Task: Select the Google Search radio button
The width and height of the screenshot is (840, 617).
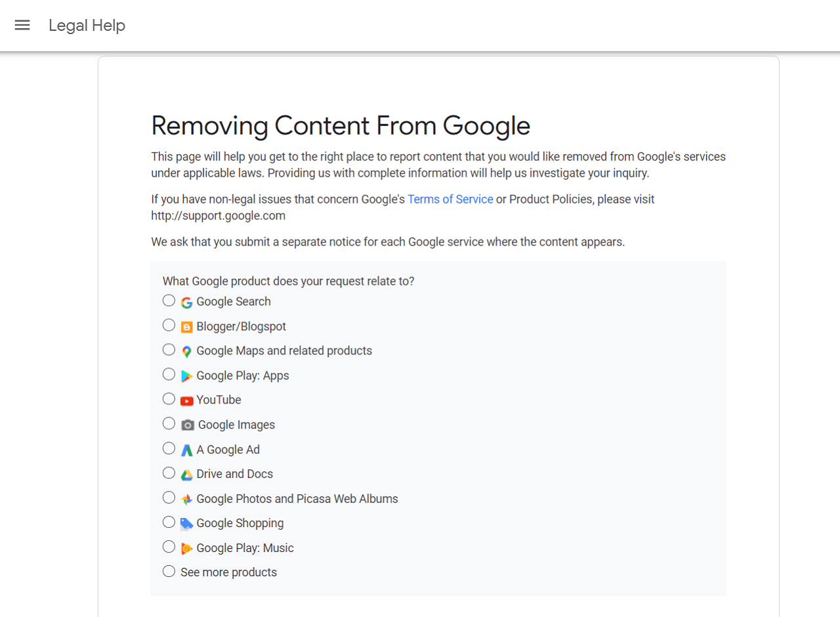Action: pos(169,301)
